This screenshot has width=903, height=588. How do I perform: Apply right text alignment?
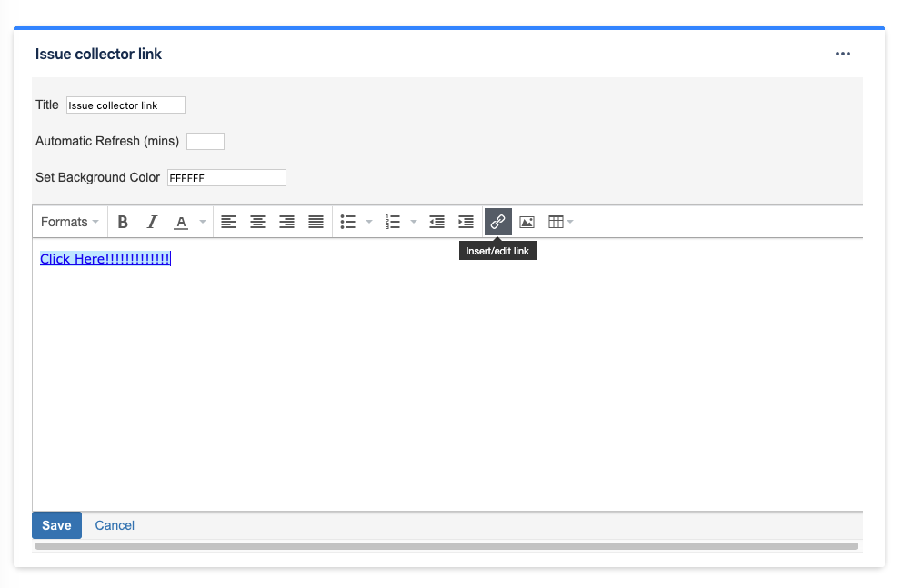tap(286, 221)
